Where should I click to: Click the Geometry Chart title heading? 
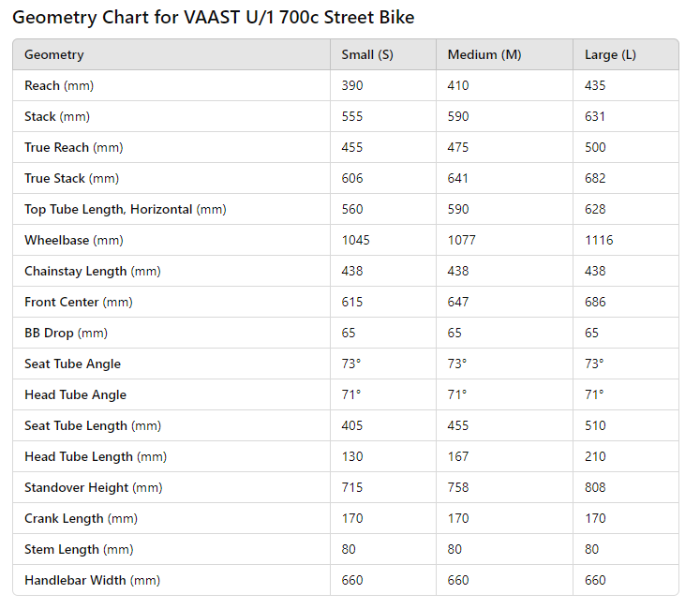point(214,18)
